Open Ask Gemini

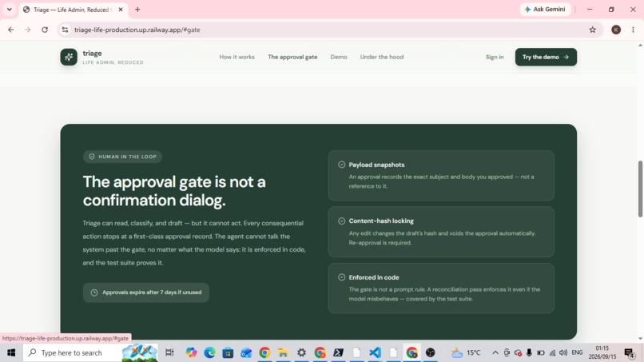[x=545, y=9]
